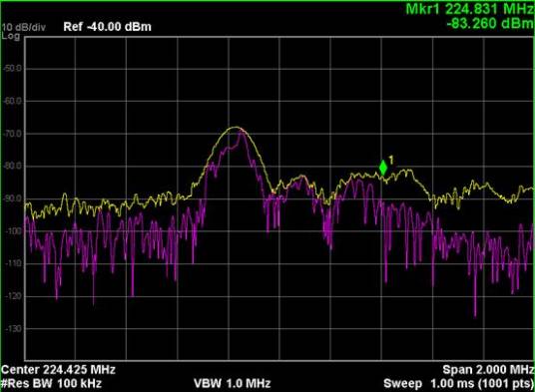Click the marker number 1 label
The height and width of the screenshot is (392, 535).
(391, 160)
